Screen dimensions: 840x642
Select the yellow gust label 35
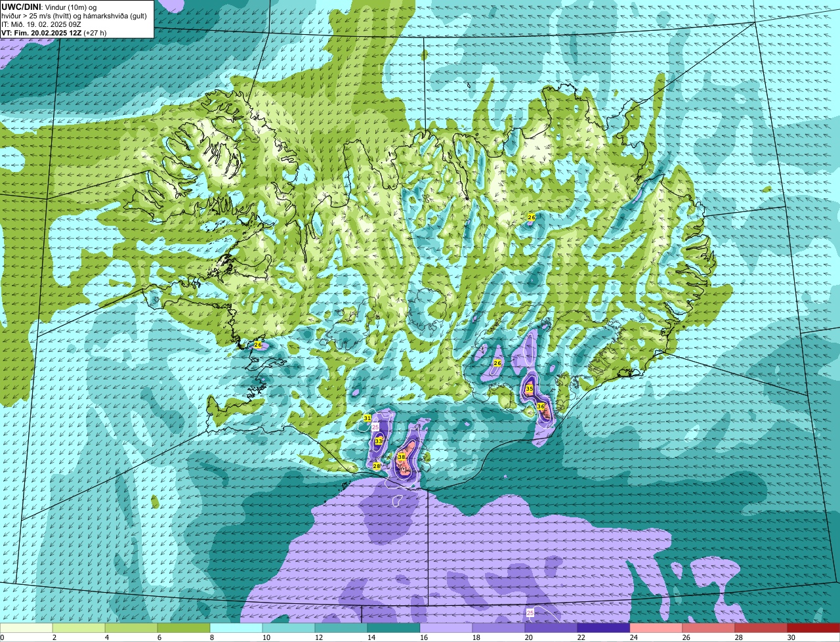point(530,389)
